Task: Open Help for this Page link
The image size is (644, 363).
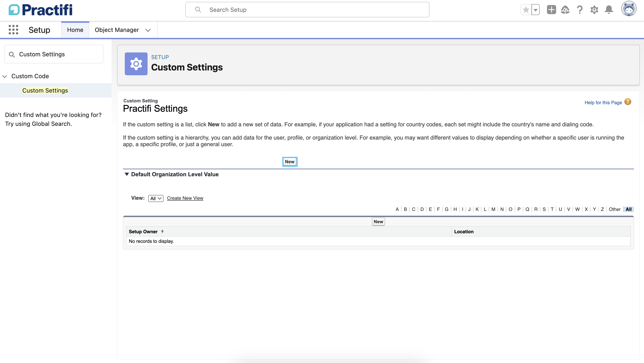Action: coord(603,102)
